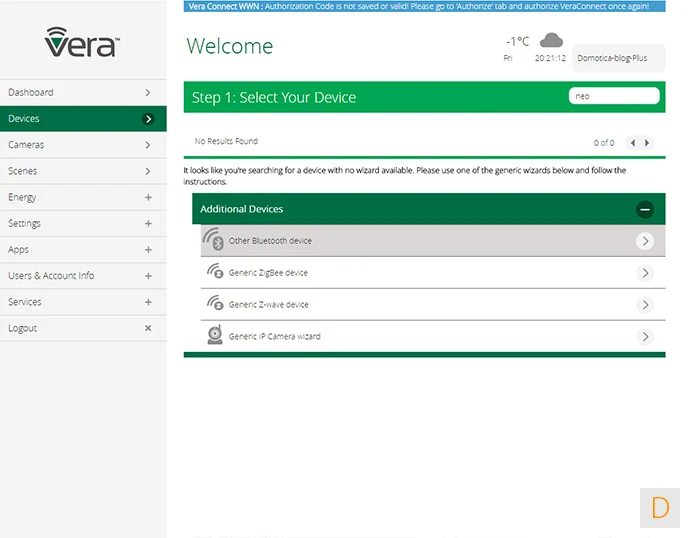Screen dimensions: 690x538
Task: Open the Dashboard menu item
Action: pyautogui.click(x=83, y=92)
